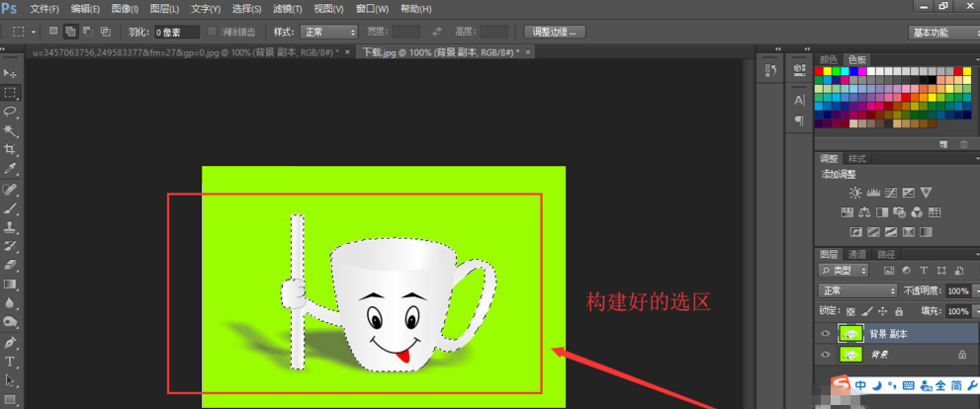Click the 羽化 feather input field
The width and height of the screenshot is (980, 409).
[x=176, y=33]
